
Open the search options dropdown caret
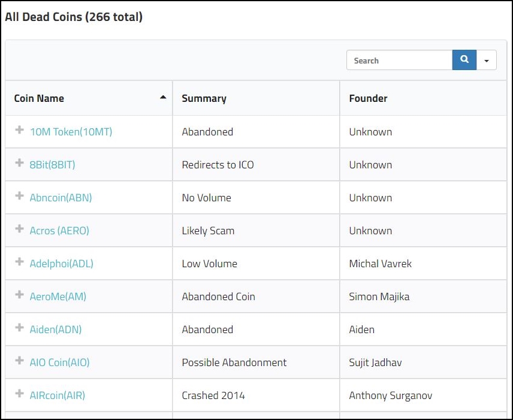(487, 61)
